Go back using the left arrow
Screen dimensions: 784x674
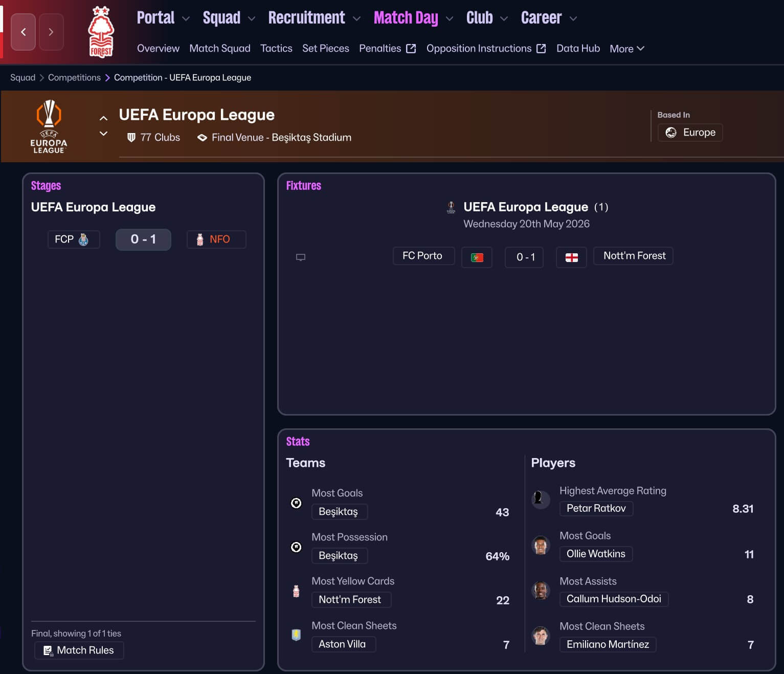click(x=24, y=32)
